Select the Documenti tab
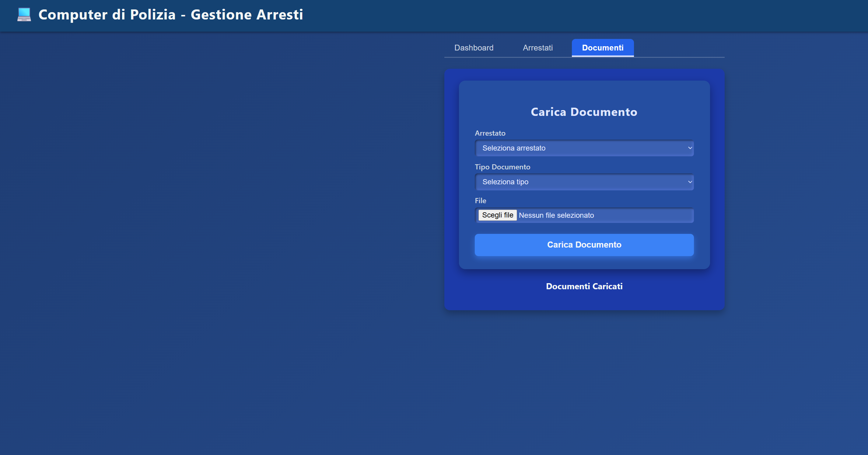Screen dimensions: 868x455 click(x=603, y=48)
